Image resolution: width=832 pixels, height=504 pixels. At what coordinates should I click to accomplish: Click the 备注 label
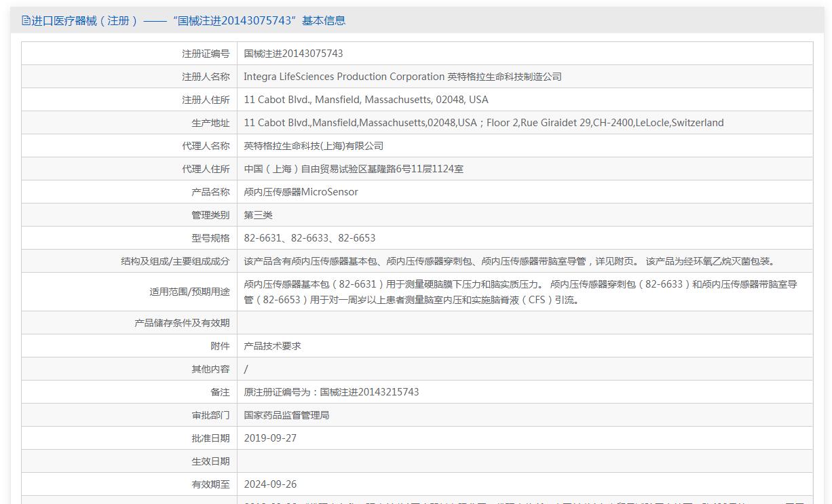(x=220, y=392)
